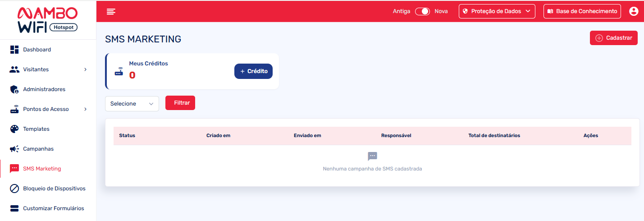Open the Proteção de Dados dropdown
644x221 pixels.
coord(497,11)
